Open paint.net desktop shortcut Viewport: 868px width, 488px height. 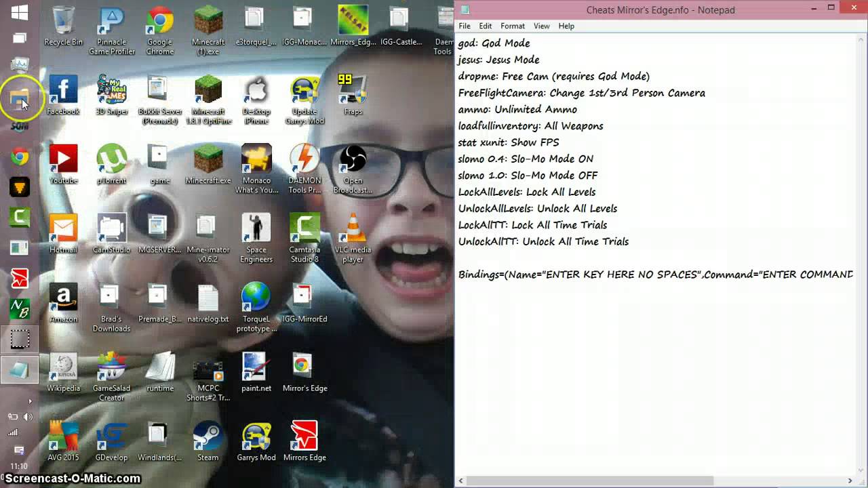coord(256,371)
